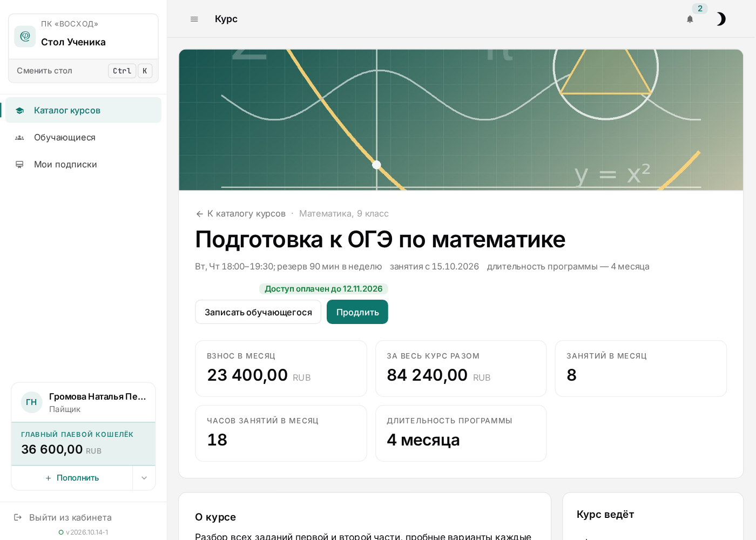Click Математика, 9 класс breadcrumb text

click(x=344, y=214)
